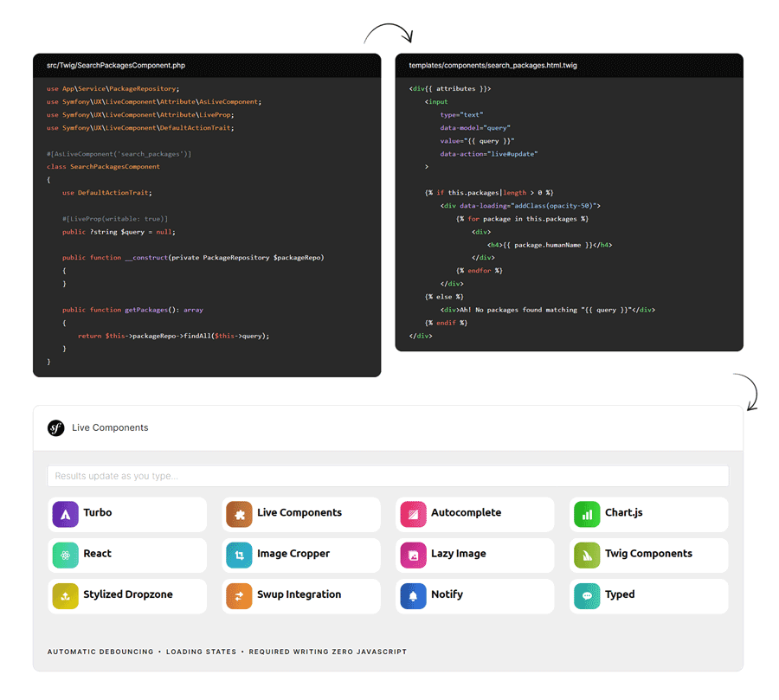Focus the 'Results update as you type' search field
779x700 pixels.
(388, 476)
